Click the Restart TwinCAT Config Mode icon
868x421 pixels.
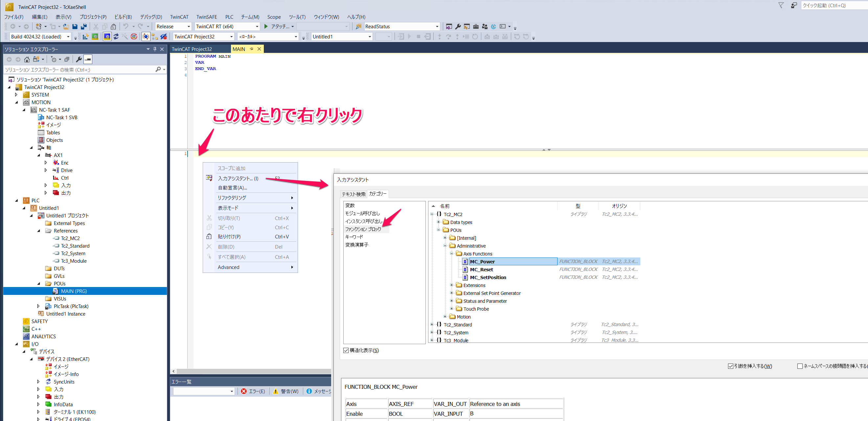pyautogui.click(x=107, y=37)
